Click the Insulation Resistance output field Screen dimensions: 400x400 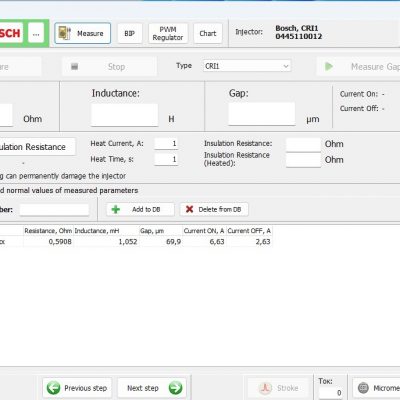tap(303, 144)
